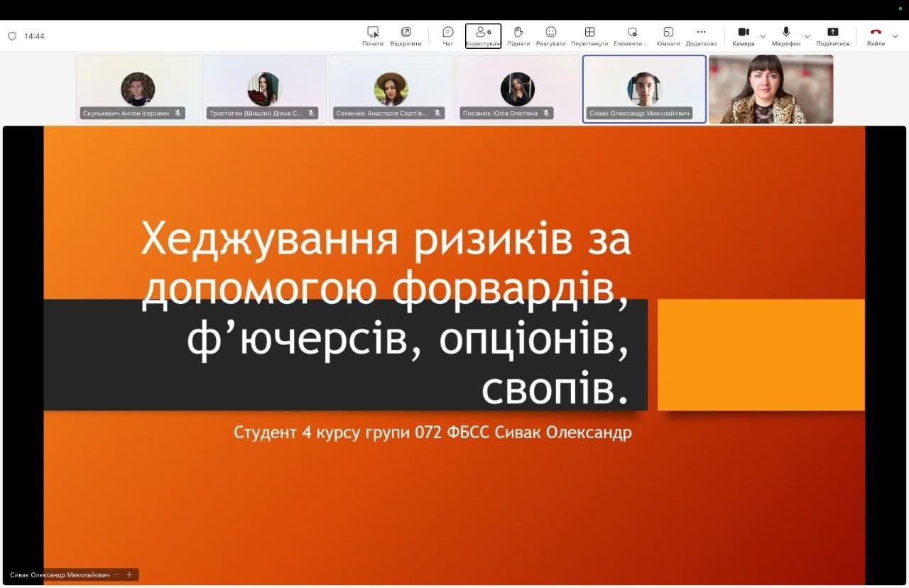The width and height of the screenshot is (909, 588).
Task: Expand the arrow next to Вийти
Action: 895,36
